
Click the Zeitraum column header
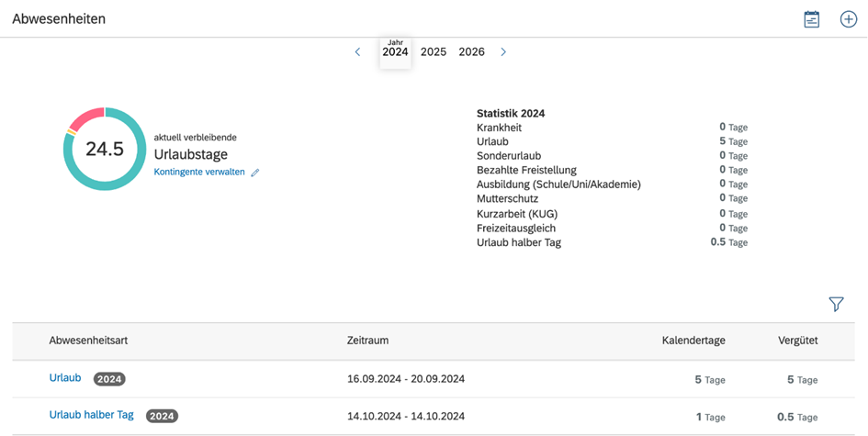367,341
